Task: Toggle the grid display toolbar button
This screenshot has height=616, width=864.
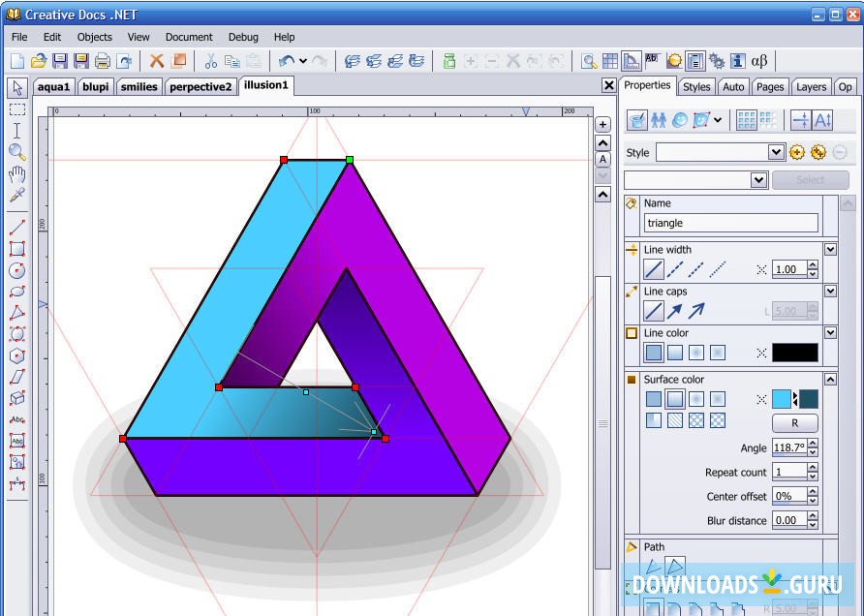Action: (610, 61)
